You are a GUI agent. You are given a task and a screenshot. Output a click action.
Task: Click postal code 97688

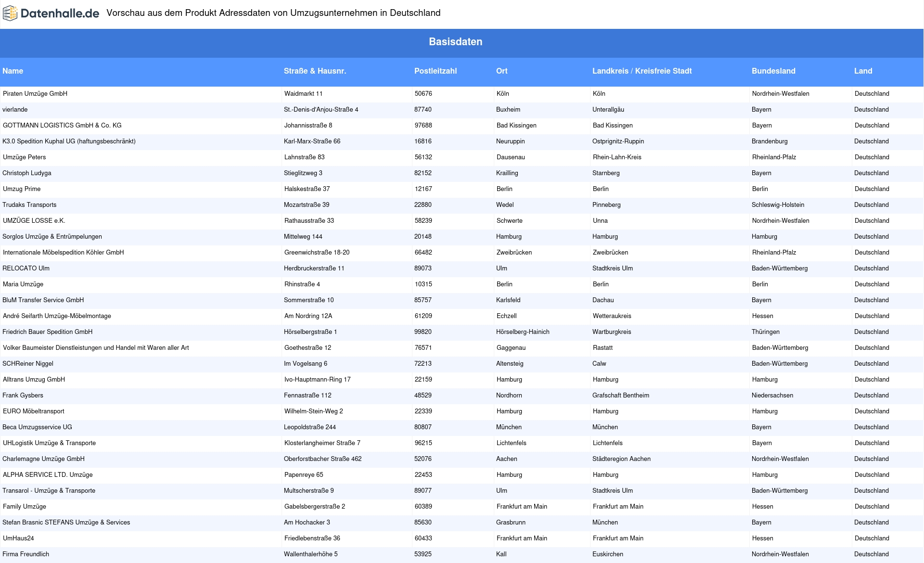click(423, 126)
